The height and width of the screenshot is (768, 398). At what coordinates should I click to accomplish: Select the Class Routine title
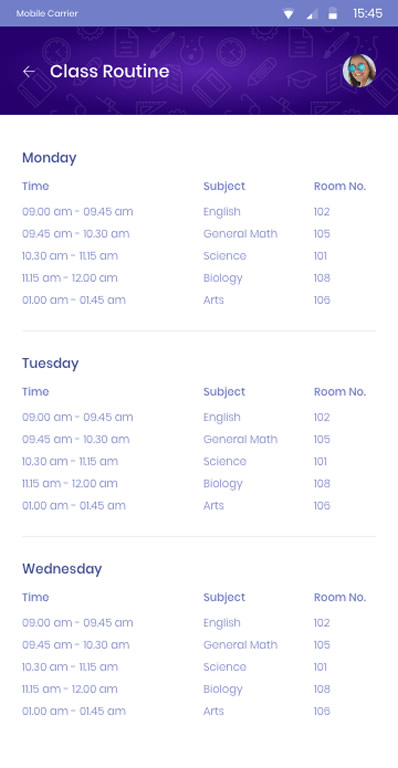point(110,72)
